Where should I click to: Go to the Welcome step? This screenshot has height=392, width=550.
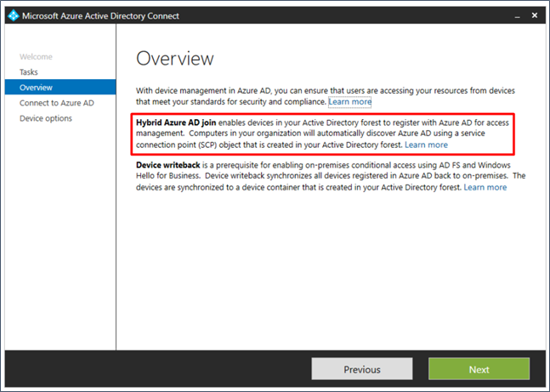pyautogui.click(x=36, y=56)
